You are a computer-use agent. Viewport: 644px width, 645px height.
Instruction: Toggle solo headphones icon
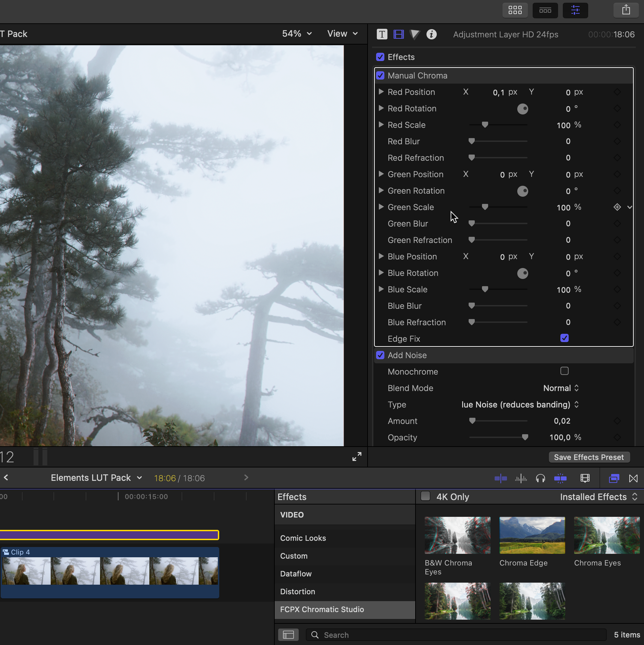[x=540, y=478]
